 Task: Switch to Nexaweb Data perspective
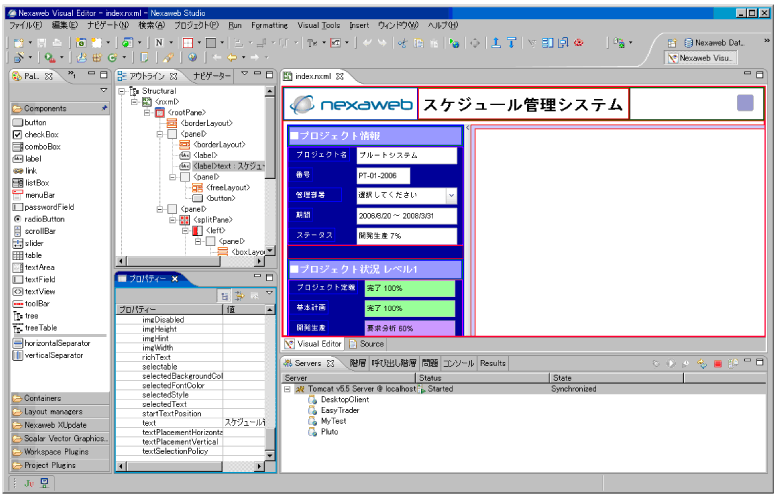(x=714, y=43)
